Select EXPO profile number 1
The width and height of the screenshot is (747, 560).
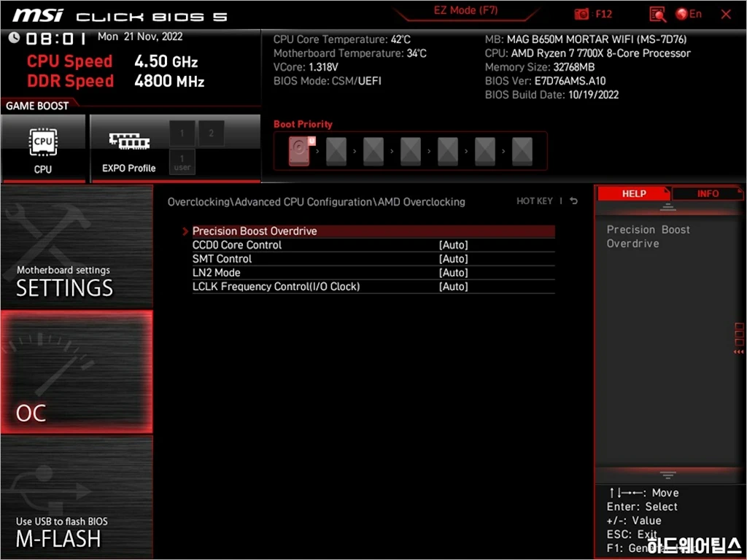click(x=182, y=133)
